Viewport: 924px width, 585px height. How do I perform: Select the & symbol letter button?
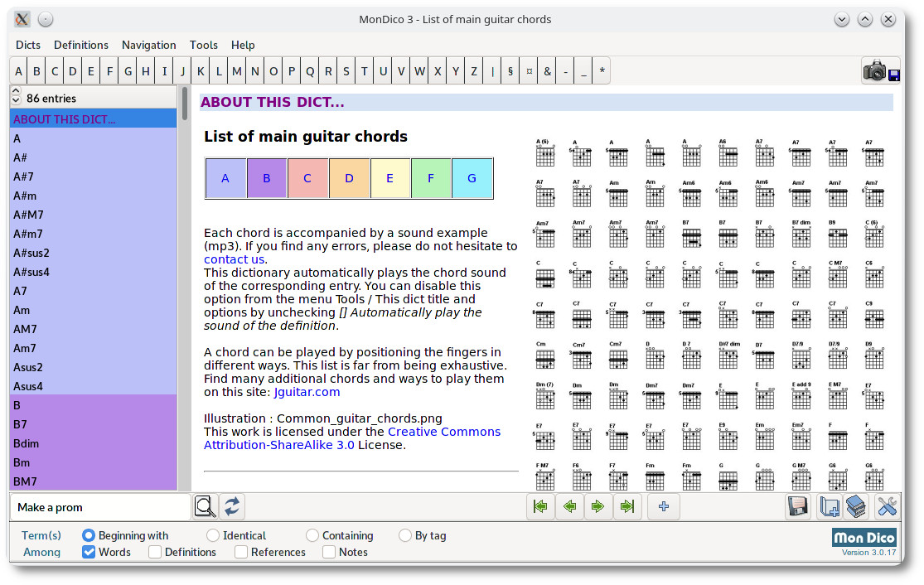tap(548, 71)
